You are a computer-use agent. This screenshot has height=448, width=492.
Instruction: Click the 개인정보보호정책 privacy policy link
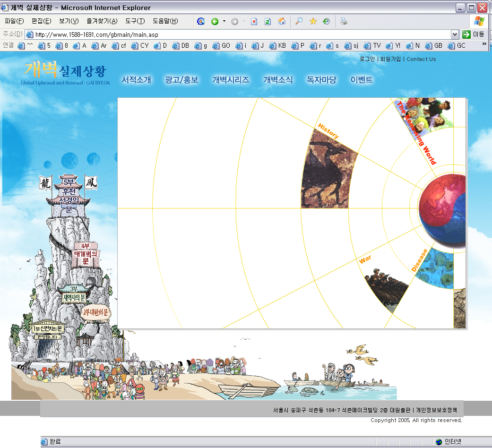[436, 410]
